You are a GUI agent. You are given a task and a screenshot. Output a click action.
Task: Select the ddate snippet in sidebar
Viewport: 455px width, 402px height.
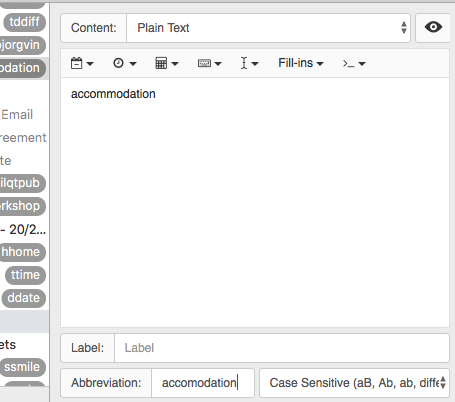(x=24, y=298)
